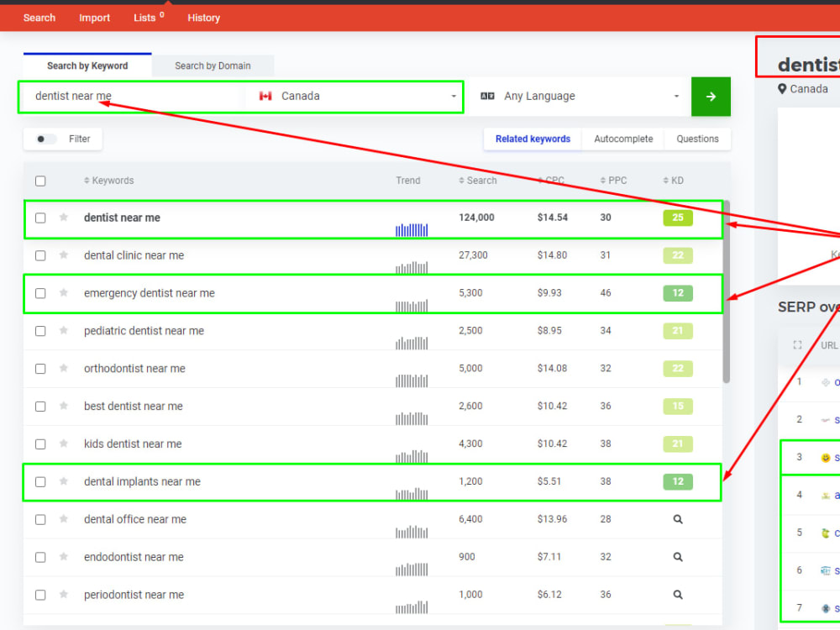Check the 'dental office near me' checkbox
Screen dimensions: 840x630
40,520
